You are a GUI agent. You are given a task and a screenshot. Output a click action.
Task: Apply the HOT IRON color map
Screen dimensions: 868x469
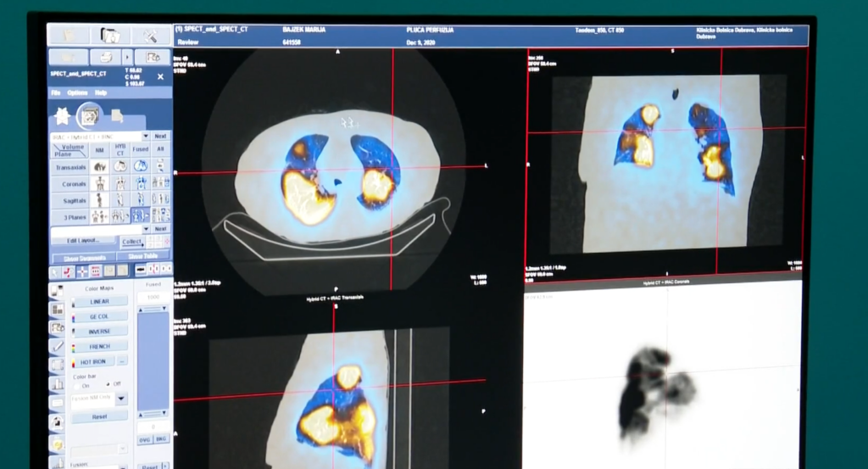(92, 361)
